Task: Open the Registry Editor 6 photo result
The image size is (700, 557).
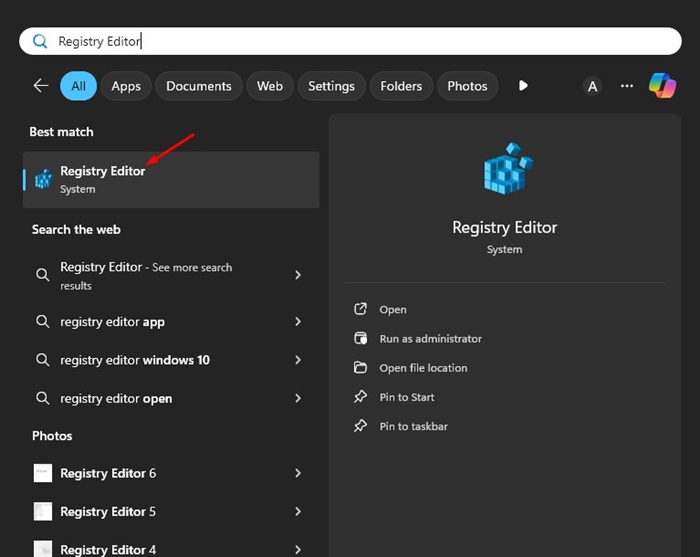Action: (108, 473)
